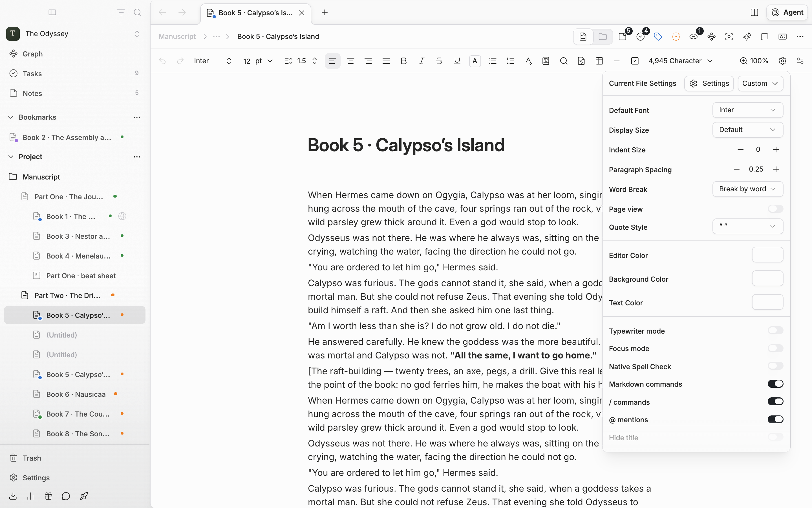Open the 4,945 Character count dropdown
This screenshot has width=812, height=508.
680,61
